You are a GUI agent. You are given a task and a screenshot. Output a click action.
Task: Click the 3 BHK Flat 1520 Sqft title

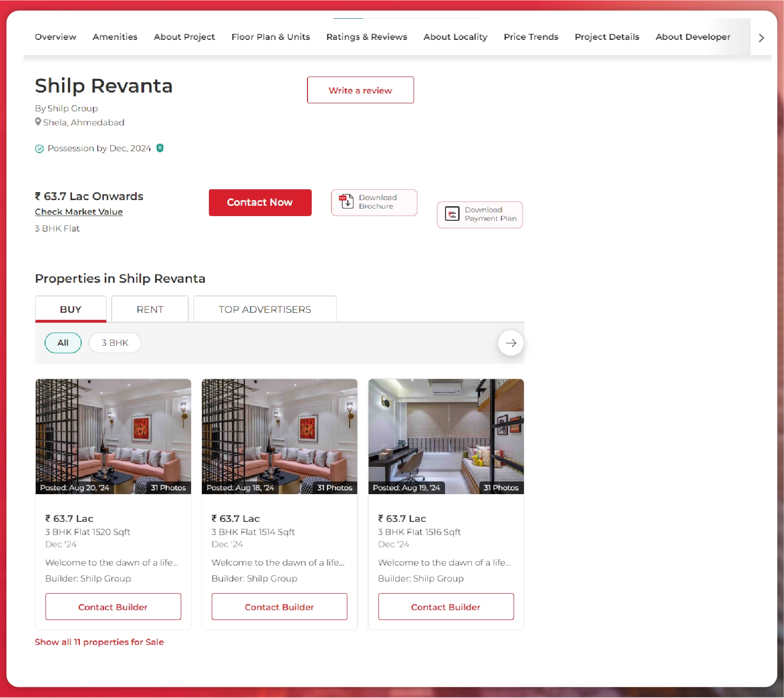coord(88,532)
